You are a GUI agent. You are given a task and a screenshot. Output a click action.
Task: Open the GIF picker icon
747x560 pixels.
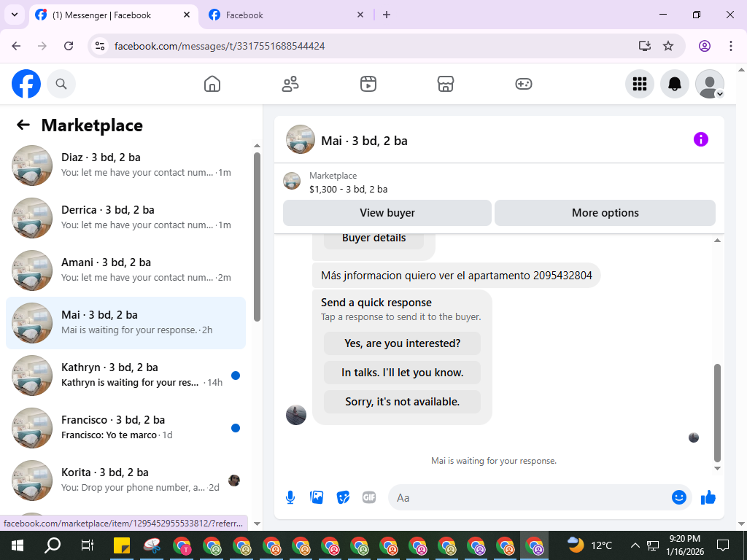pyautogui.click(x=369, y=497)
